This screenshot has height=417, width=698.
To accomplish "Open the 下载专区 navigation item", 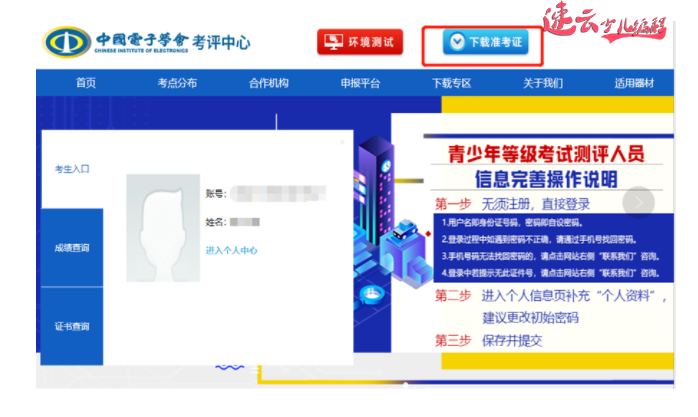I will [x=451, y=84].
